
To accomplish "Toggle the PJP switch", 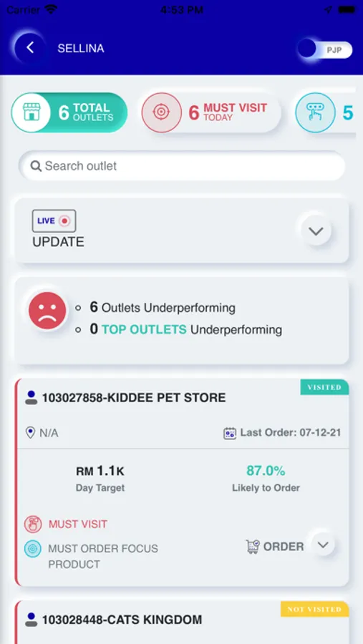I will 325,49.
